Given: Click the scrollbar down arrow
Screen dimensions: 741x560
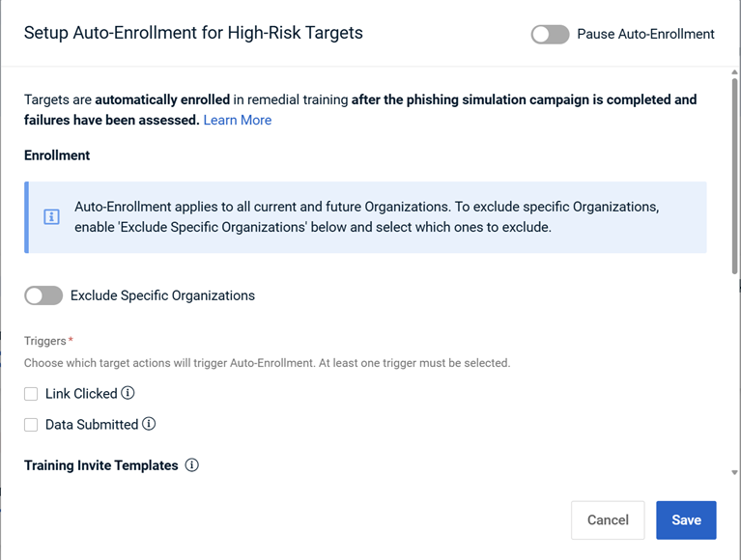Looking at the screenshot, I should coord(734,473).
